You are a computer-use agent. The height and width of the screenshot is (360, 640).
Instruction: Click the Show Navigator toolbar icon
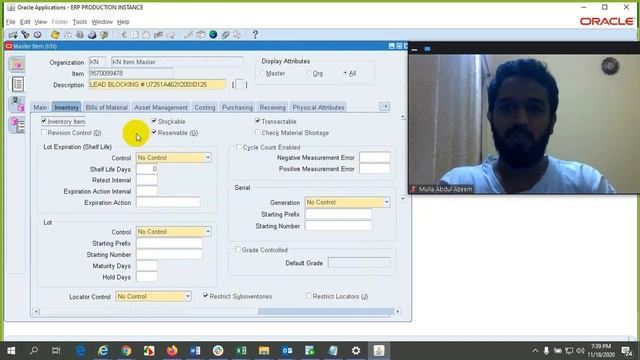coord(38,35)
